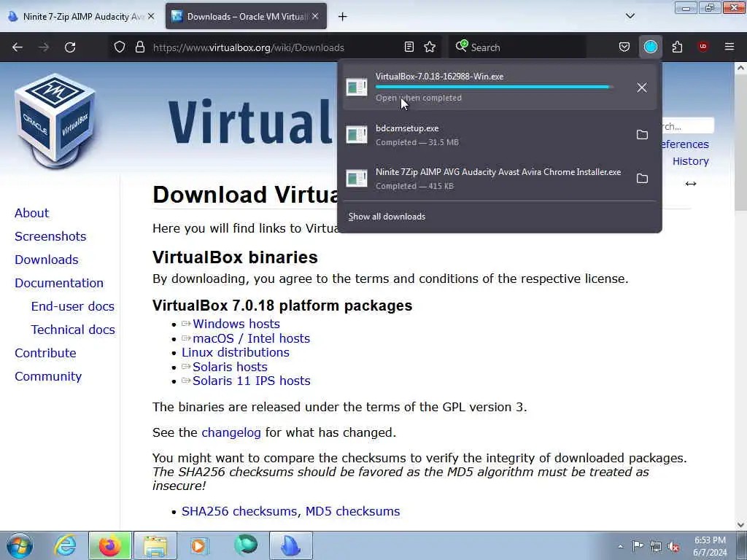Show hidden system tray icons

pos(620,546)
